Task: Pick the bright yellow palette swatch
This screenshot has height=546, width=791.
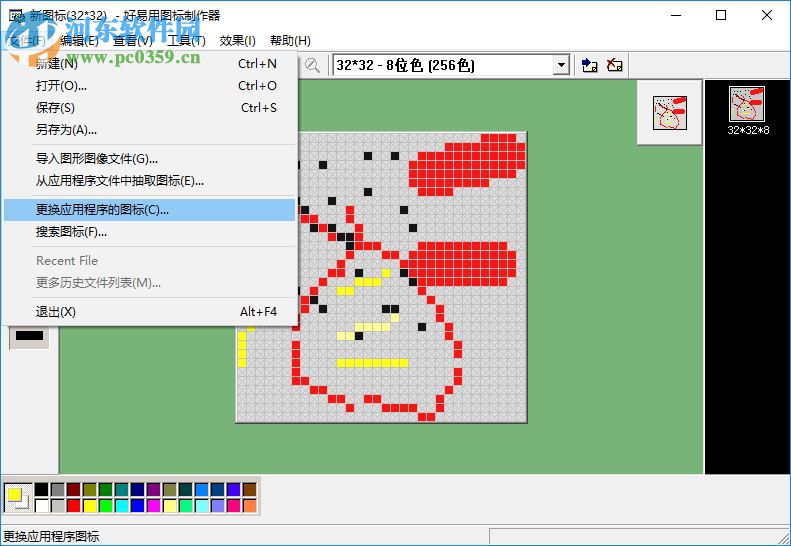Action: [90, 505]
